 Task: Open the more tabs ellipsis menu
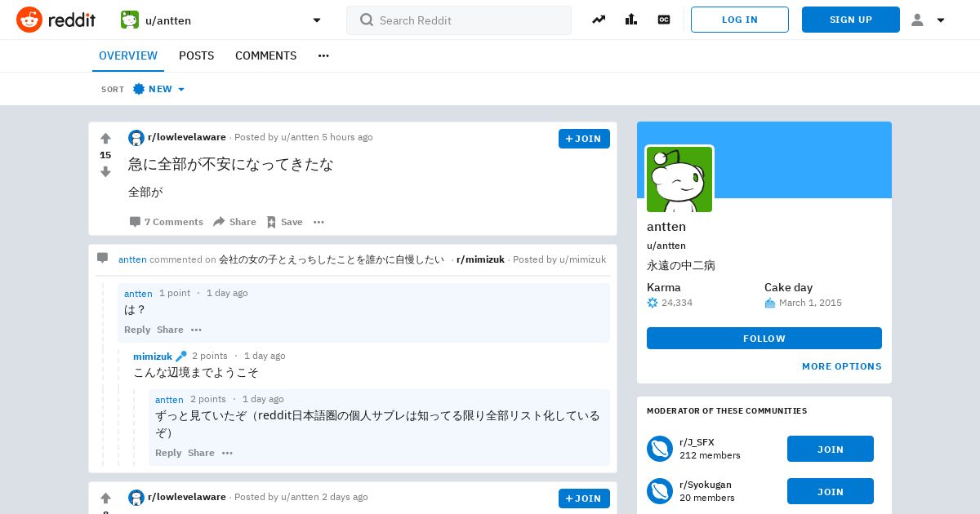(x=323, y=55)
